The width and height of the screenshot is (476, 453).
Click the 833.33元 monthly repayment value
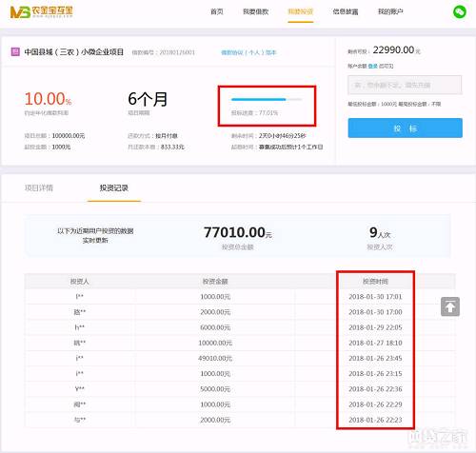tap(172, 147)
